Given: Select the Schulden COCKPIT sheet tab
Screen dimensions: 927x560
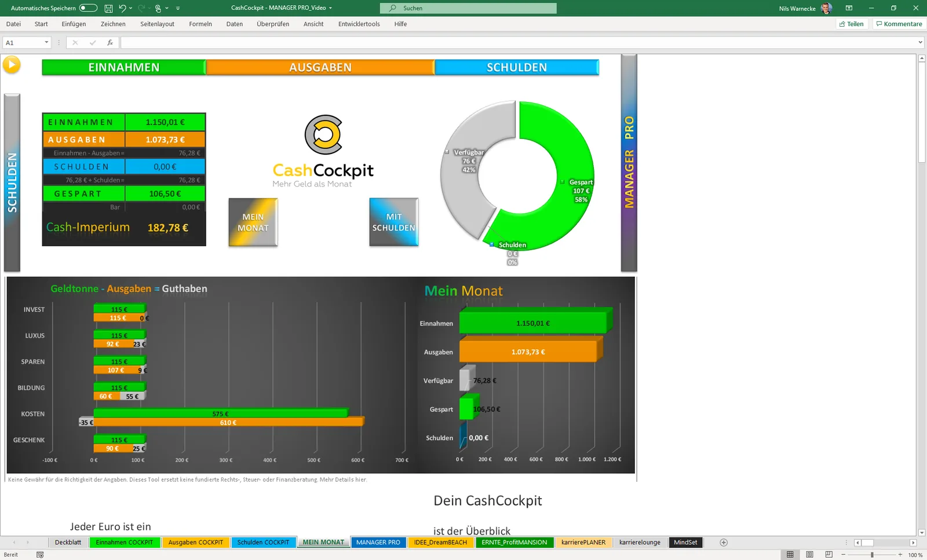Looking at the screenshot, I should click(x=263, y=543).
